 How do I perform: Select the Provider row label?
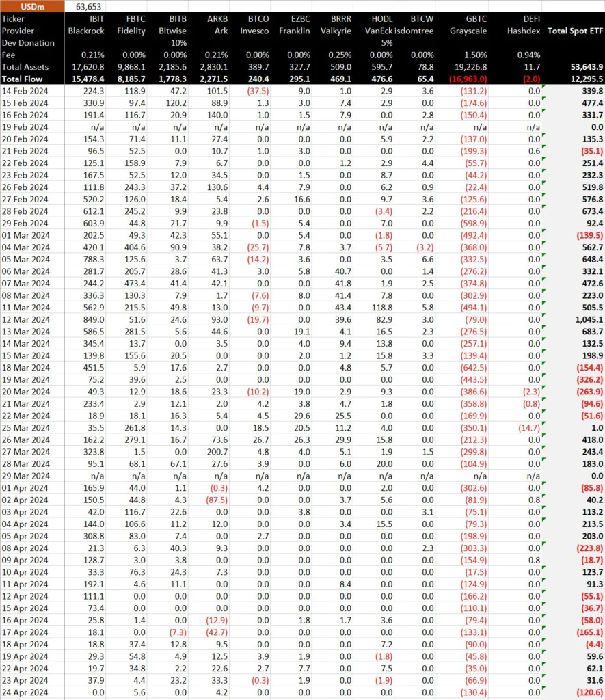click(x=18, y=31)
